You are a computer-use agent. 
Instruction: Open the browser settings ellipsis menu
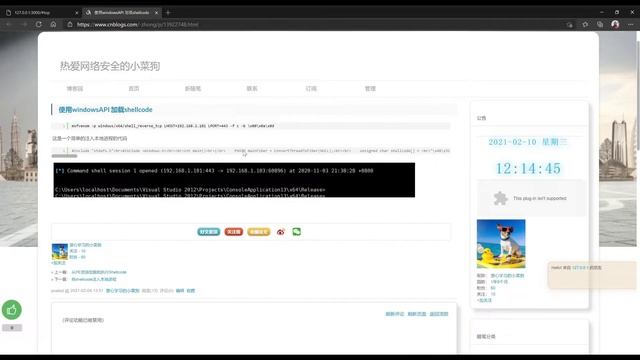[x=631, y=24]
